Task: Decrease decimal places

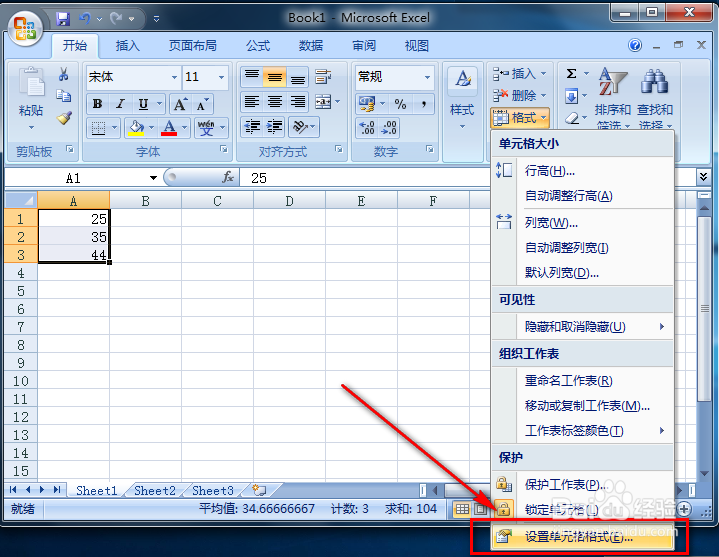Action: (x=389, y=127)
